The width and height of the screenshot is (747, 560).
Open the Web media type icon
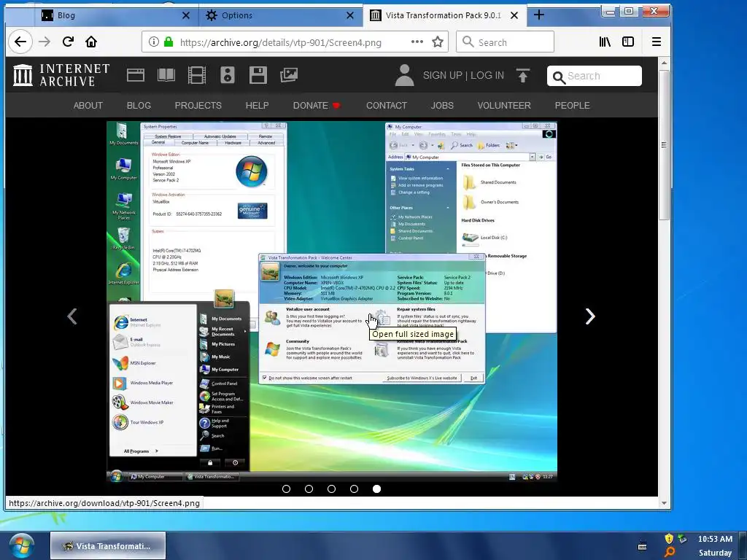pyautogui.click(x=135, y=75)
